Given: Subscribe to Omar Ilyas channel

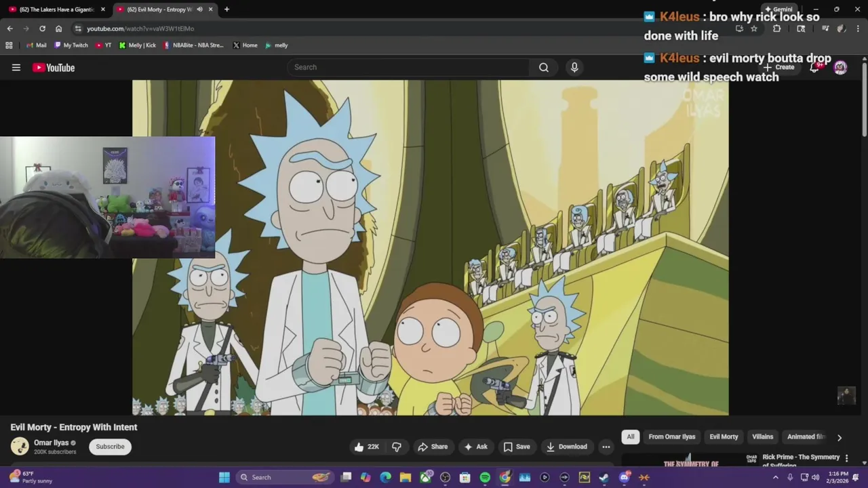Looking at the screenshot, I should pos(110,447).
